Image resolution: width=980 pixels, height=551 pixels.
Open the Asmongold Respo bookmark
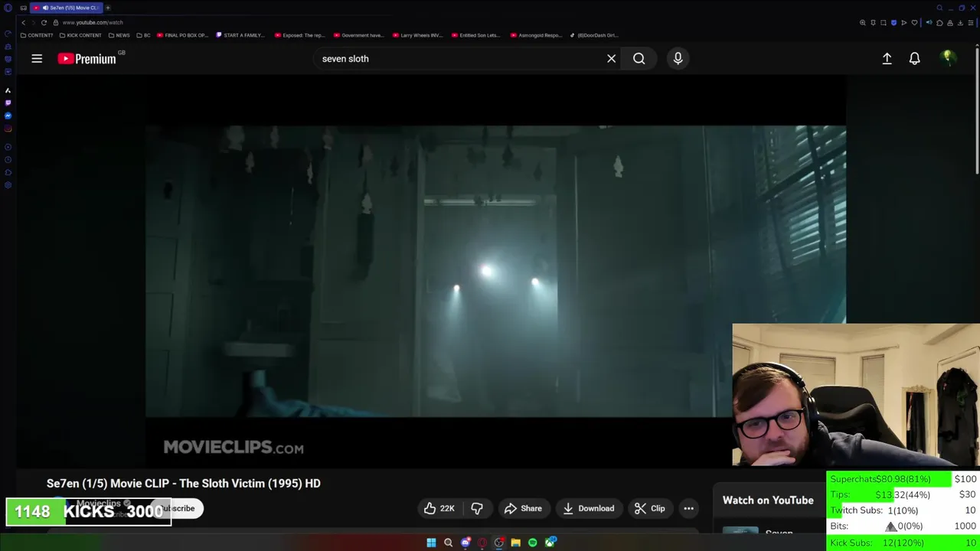pyautogui.click(x=536, y=35)
